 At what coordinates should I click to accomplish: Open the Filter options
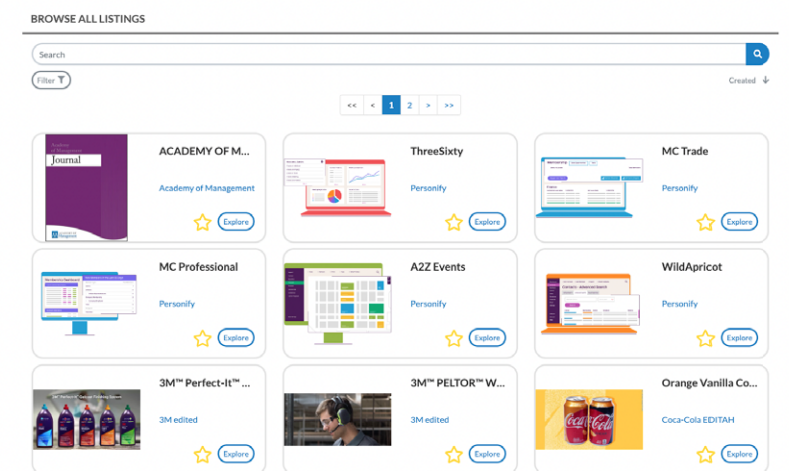click(51, 80)
